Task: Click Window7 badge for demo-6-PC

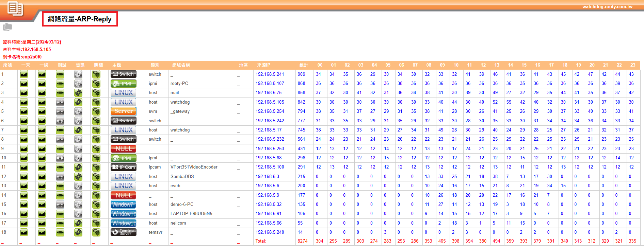Action: click(123, 205)
